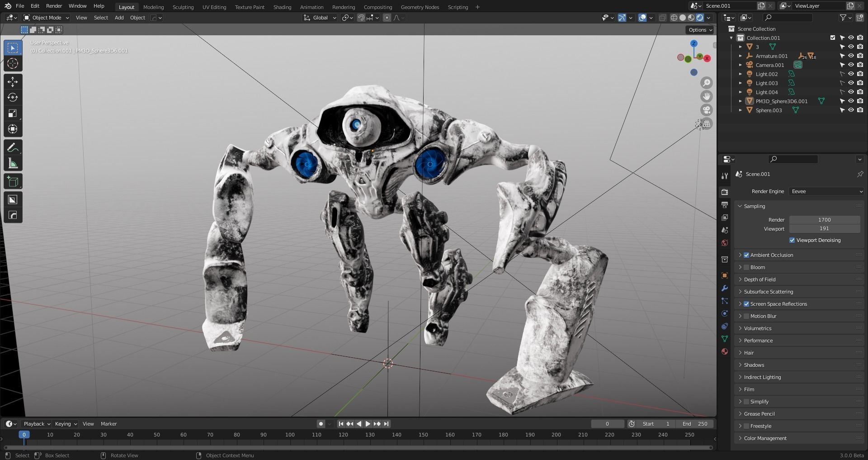
Task: Open the Output properties tab icon
Action: 725,204
